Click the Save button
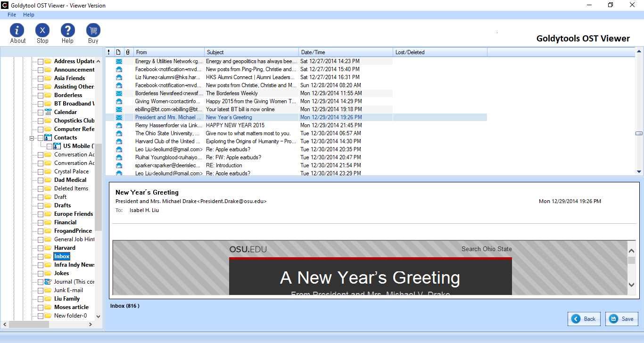 coord(622,319)
